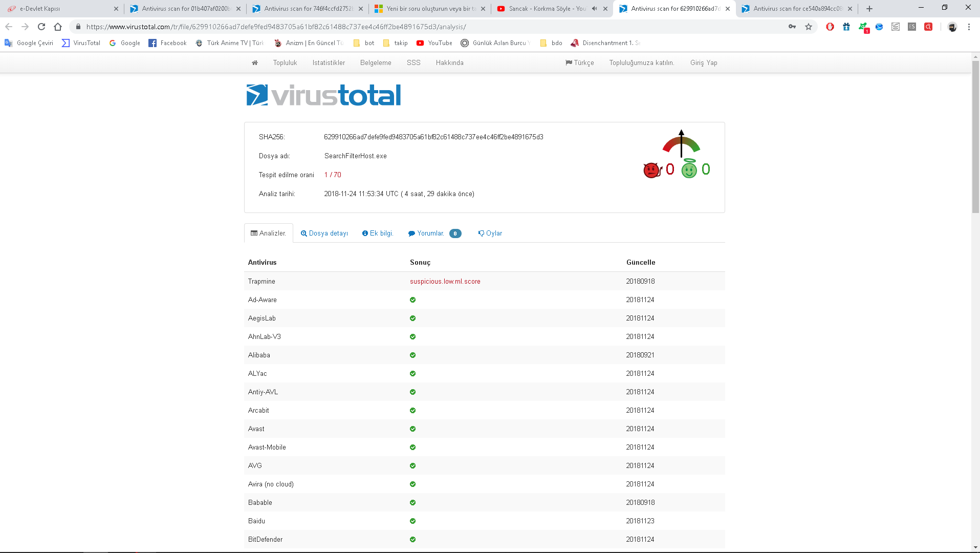Click the Sonuç column header
Image resolution: width=980 pixels, height=553 pixels.
pos(420,263)
